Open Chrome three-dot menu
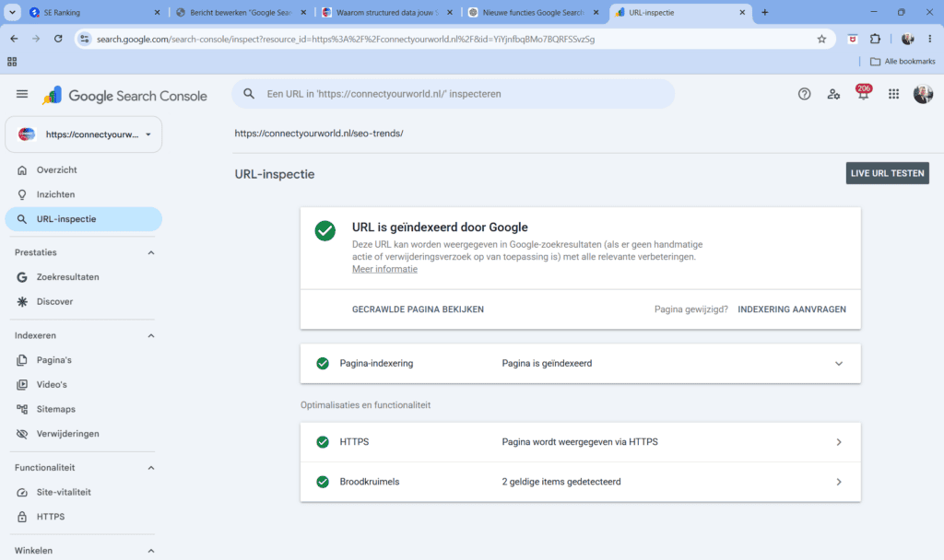The image size is (944, 560). [930, 39]
